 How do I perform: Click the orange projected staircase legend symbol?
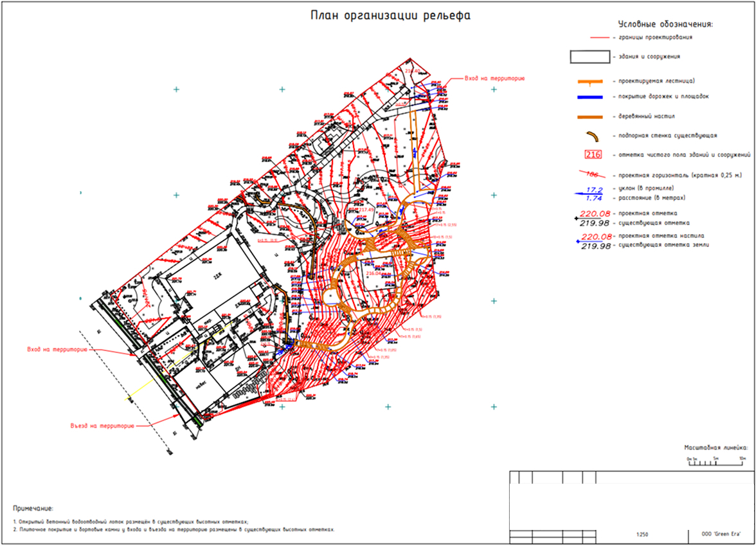pos(590,82)
